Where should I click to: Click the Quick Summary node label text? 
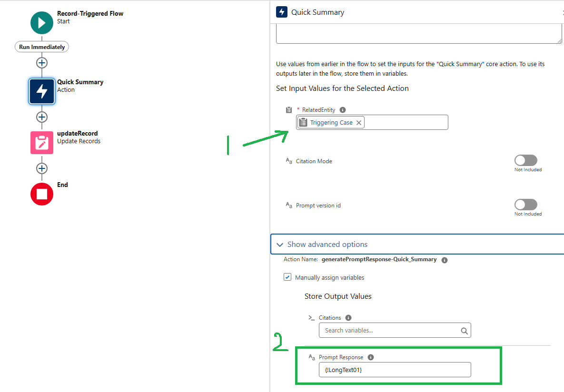[x=80, y=82]
